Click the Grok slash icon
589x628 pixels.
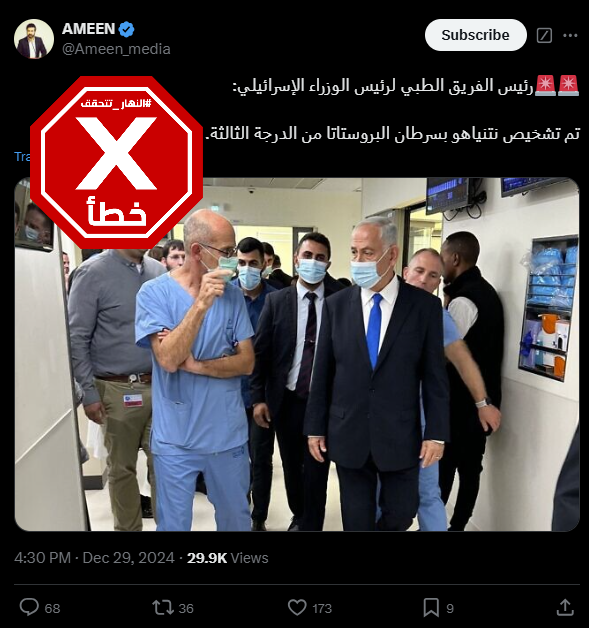pyautogui.click(x=544, y=36)
